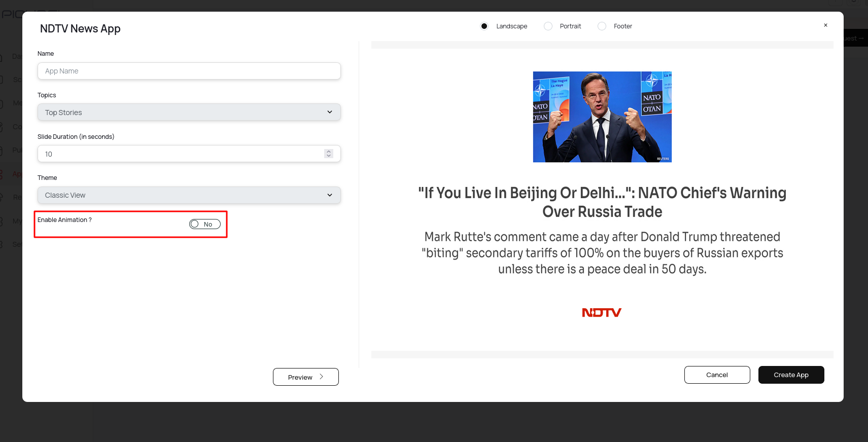Toggle the Enable Animation switch

(x=204, y=224)
